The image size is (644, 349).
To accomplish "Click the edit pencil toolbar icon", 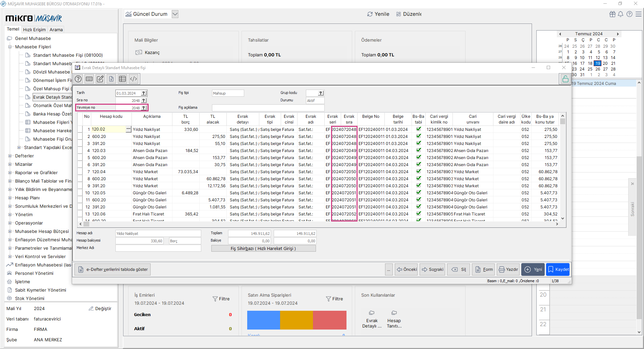I will [100, 79].
